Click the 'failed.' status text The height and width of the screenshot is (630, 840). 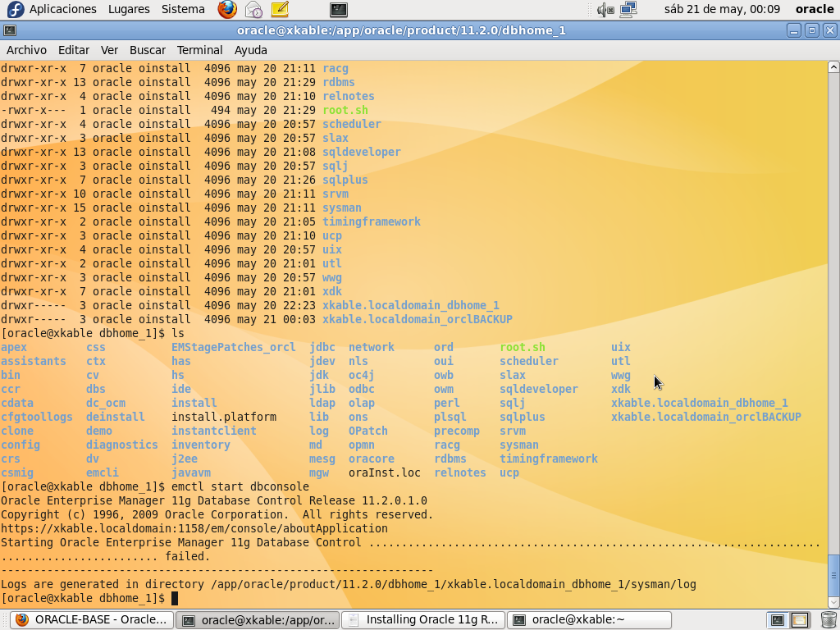(188, 556)
